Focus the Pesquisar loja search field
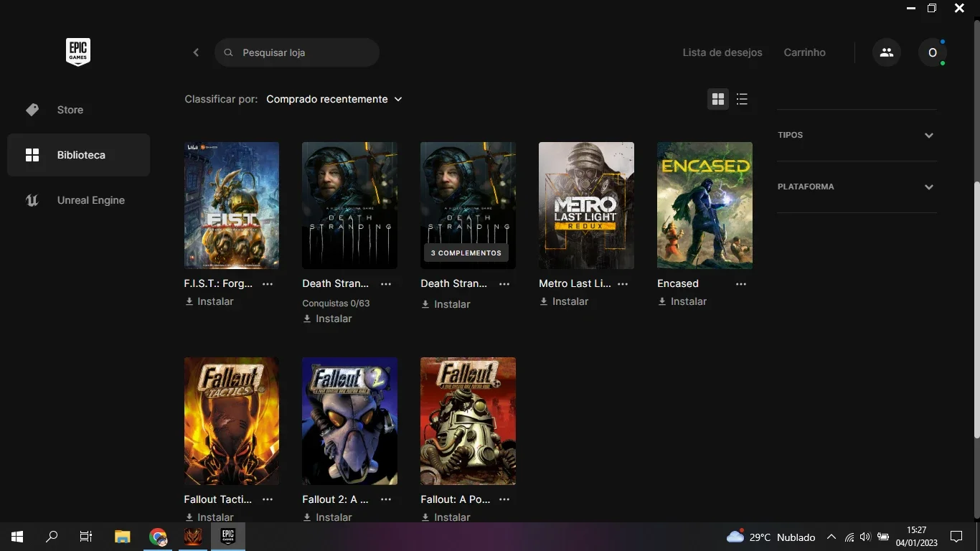 click(297, 52)
